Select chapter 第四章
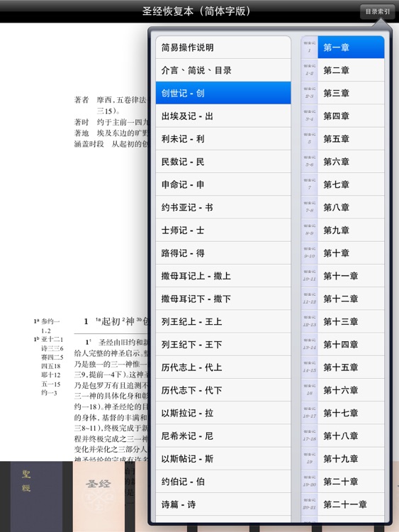 pyautogui.click(x=351, y=116)
